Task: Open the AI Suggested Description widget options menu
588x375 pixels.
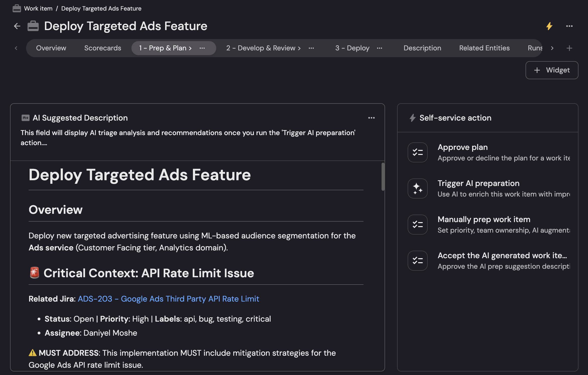Action: [x=371, y=118]
